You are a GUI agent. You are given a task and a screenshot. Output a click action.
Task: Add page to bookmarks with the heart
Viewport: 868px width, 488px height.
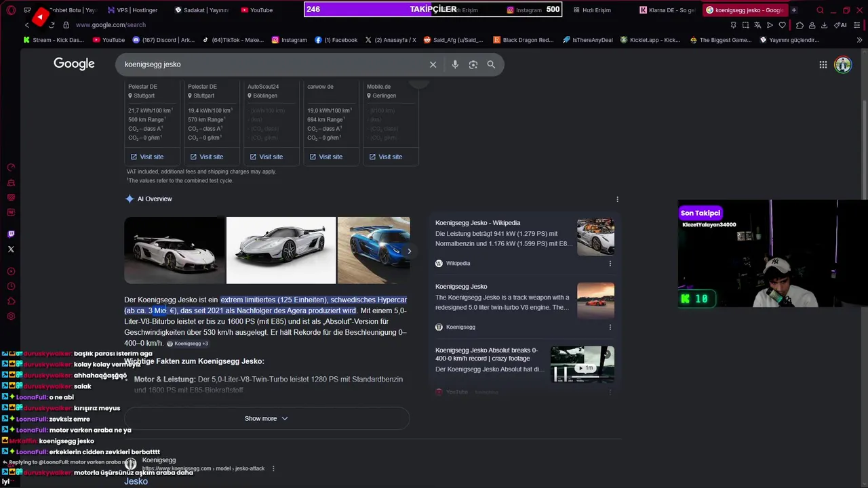tap(782, 25)
